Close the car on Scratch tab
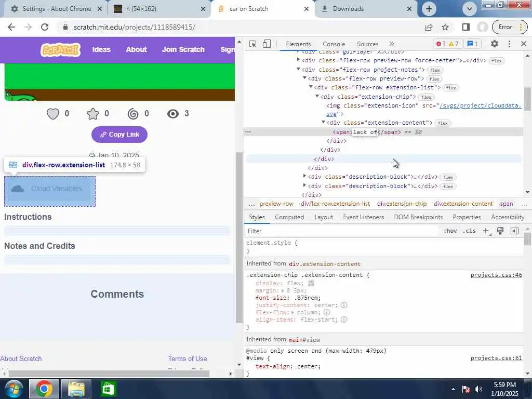The image size is (532, 399). click(x=306, y=9)
